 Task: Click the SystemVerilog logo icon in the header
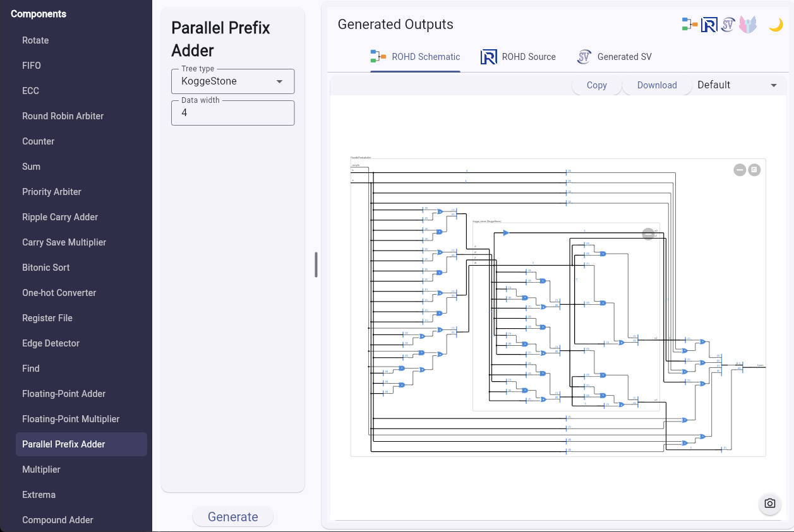[728, 25]
